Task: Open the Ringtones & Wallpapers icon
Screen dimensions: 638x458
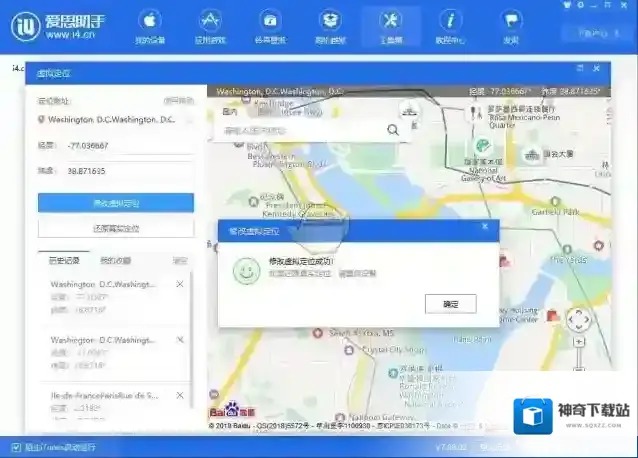Action: (269, 25)
